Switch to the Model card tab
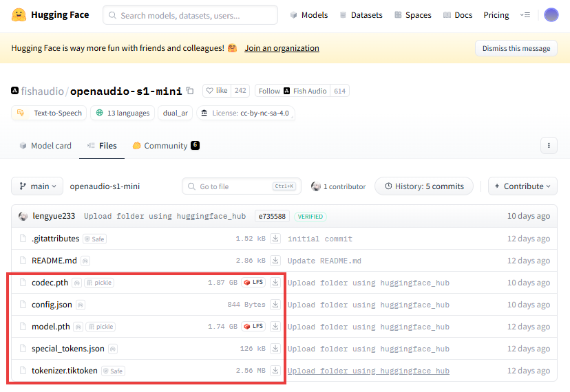Viewport: 570px width, 392px height. pyautogui.click(x=45, y=146)
